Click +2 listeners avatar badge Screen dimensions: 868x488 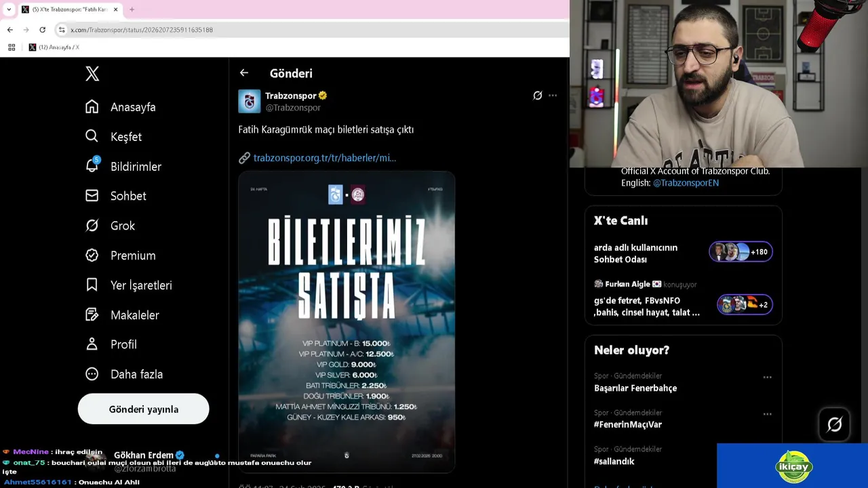point(745,304)
